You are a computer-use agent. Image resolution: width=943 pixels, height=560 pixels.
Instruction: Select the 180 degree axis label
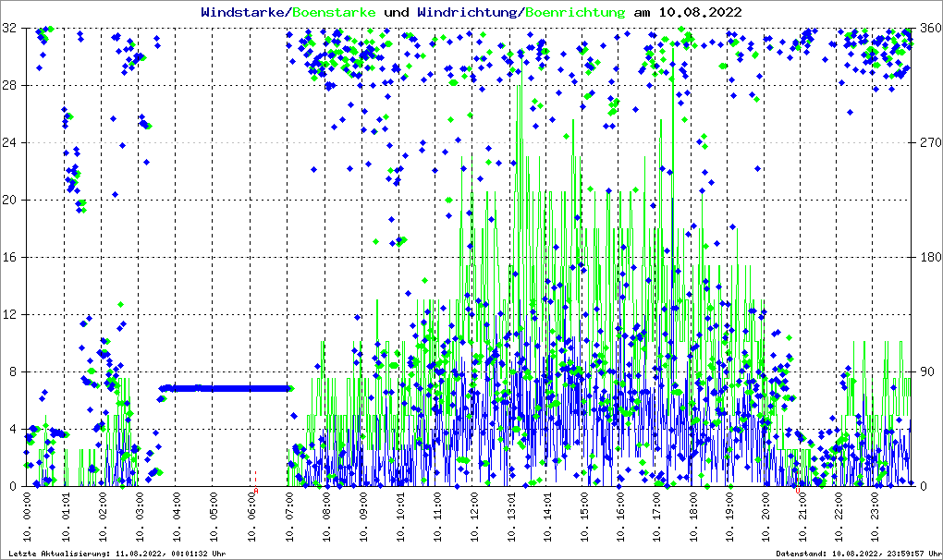click(929, 258)
